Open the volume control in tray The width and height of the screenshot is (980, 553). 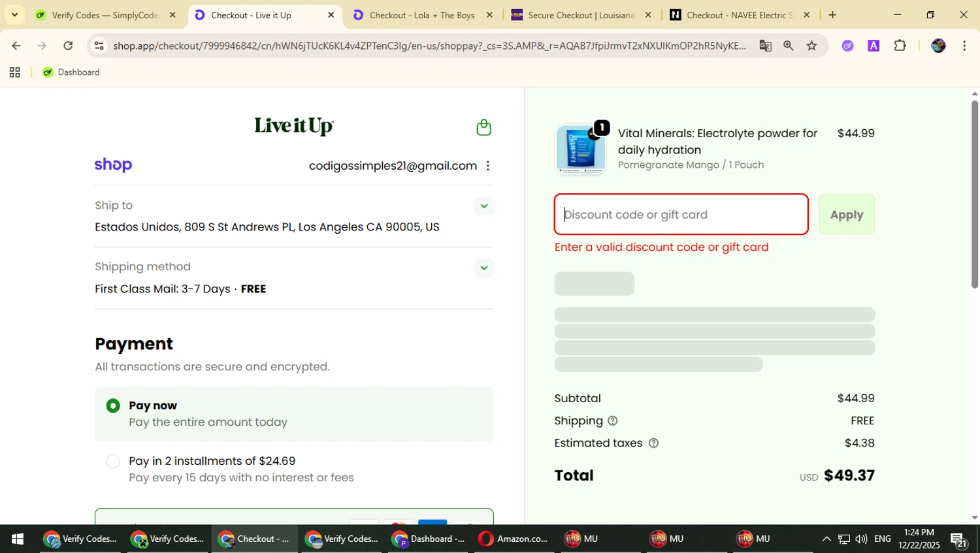[861, 539]
